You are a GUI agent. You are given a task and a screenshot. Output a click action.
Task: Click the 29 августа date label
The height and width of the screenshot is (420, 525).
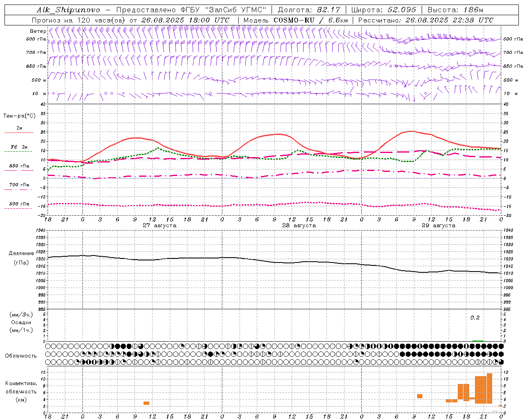click(x=438, y=226)
